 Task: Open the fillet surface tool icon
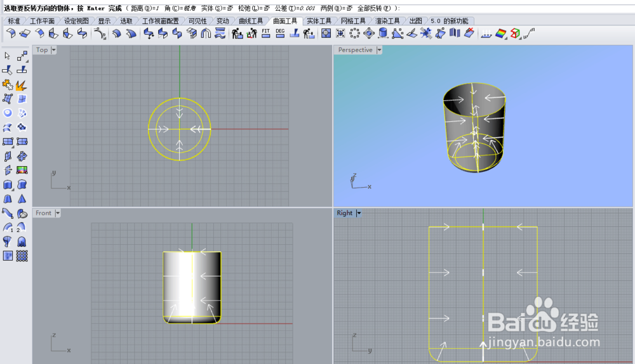(x=11, y=34)
